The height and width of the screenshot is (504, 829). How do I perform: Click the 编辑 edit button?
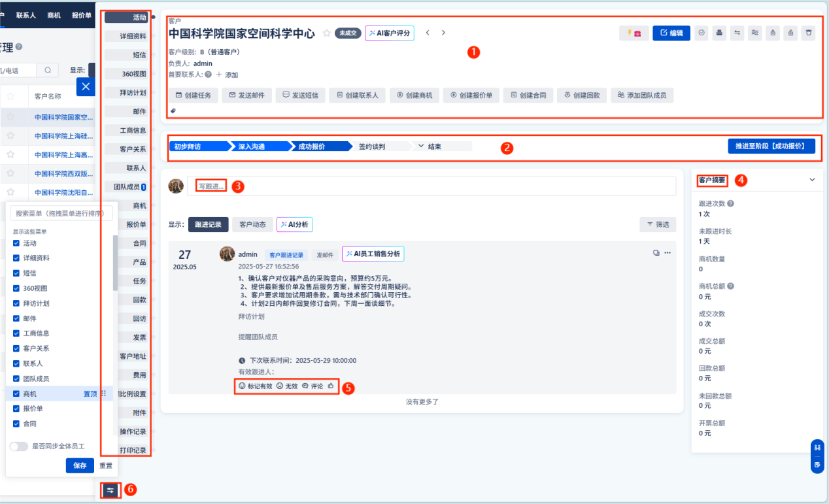click(671, 33)
